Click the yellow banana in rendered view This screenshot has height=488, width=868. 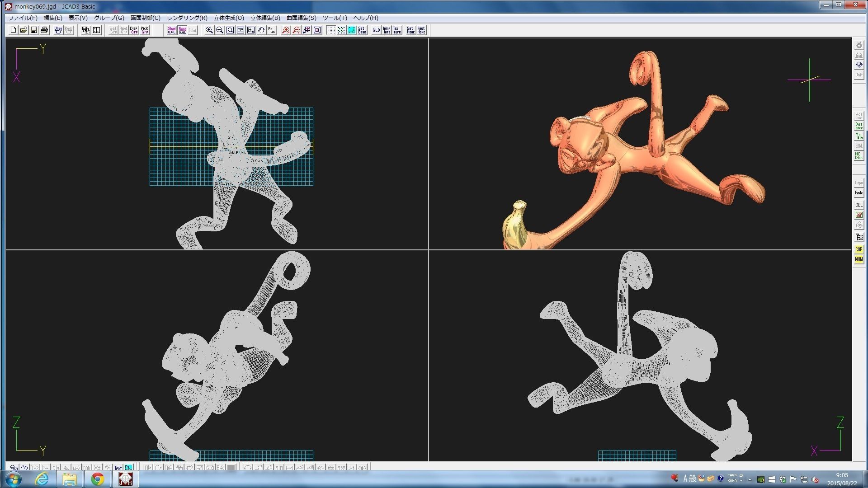coord(515,226)
